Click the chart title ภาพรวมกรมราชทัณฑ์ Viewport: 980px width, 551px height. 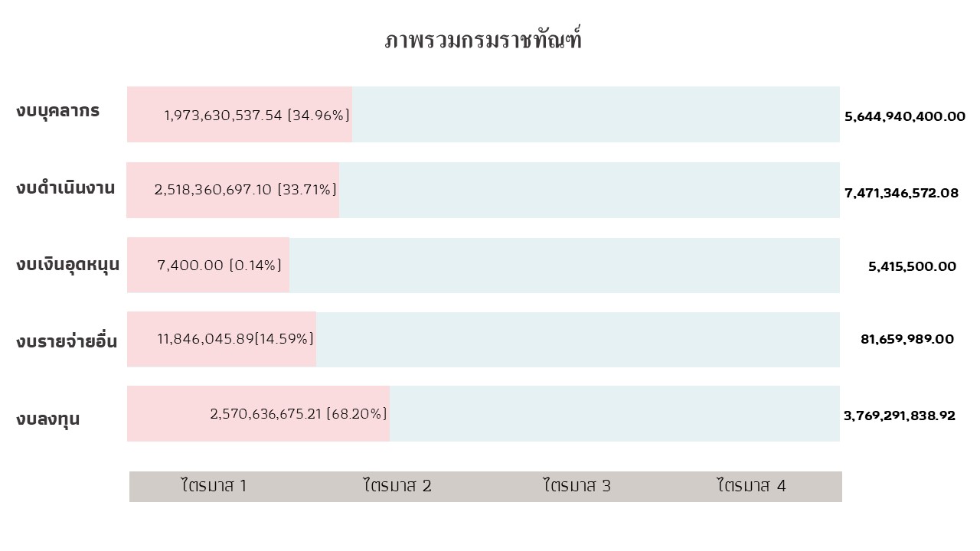483,40
